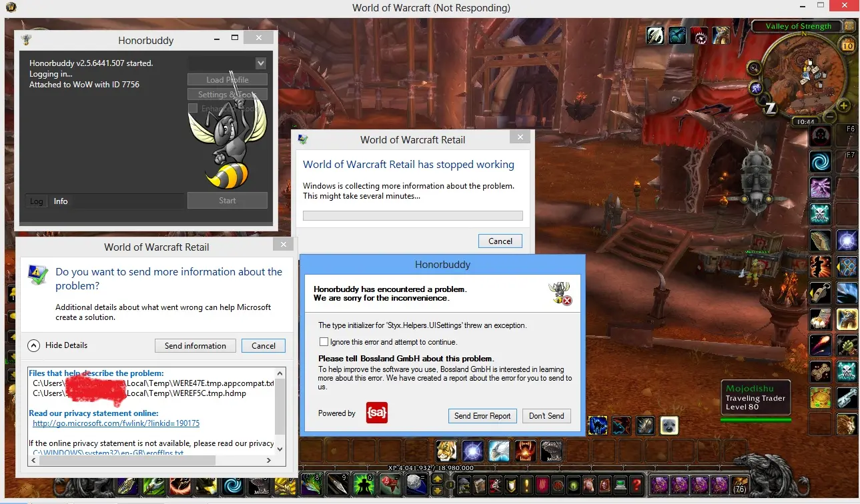Click Send information button

coord(195,345)
